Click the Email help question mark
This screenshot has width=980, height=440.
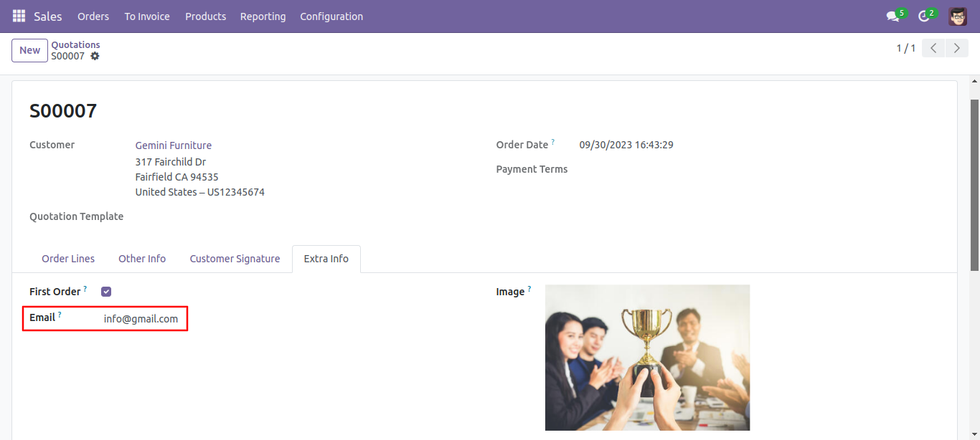[x=60, y=315]
